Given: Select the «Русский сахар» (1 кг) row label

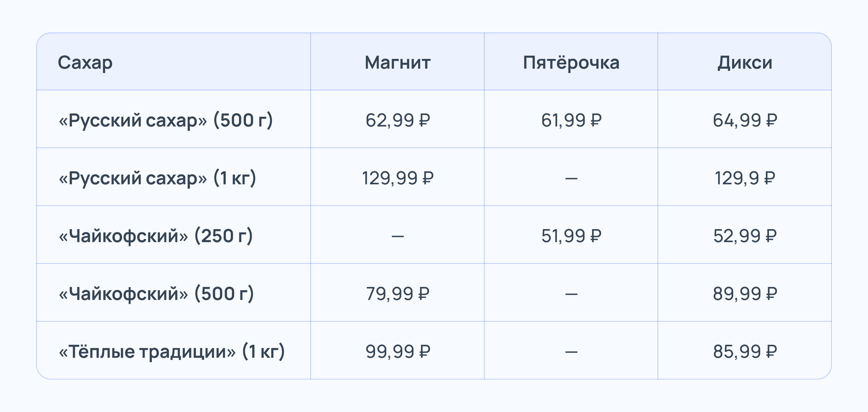Looking at the screenshot, I should 157,178.
